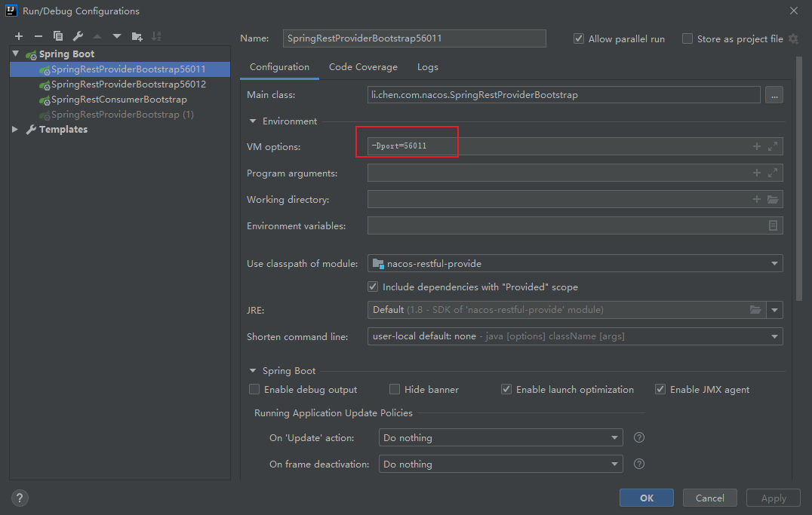
Task: Create new folder icon in toolbar
Action: coord(137,36)
